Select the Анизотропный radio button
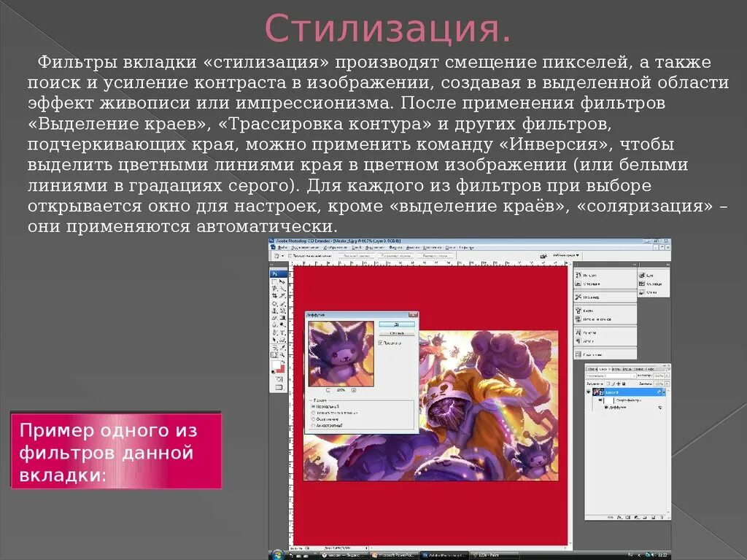Image resolution: width=747 pixels, height=560 pixels. 313,425
